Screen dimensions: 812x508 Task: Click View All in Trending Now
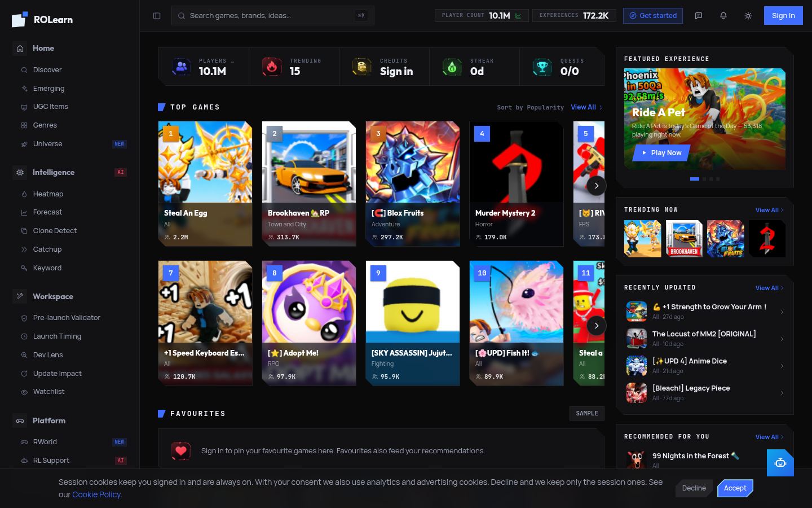pyautogui.click(x=770, y=210)
